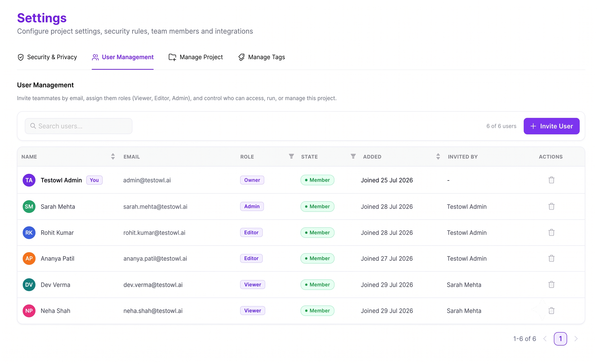The height and width of the screenshot is (364, 597).
Task: Switch to the User Management tab
Action: coord(123,57)
